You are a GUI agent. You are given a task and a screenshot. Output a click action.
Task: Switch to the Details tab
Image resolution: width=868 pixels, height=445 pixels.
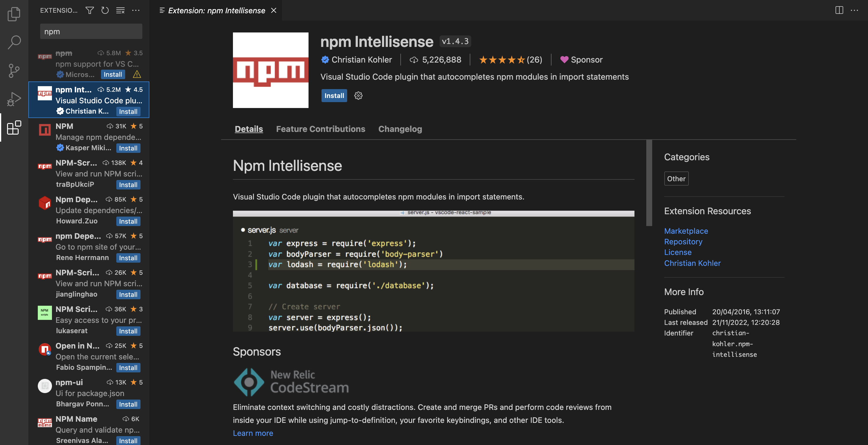249,129
